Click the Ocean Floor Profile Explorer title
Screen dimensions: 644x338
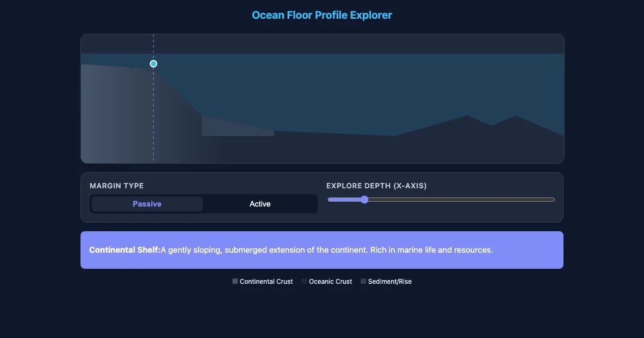322,15
